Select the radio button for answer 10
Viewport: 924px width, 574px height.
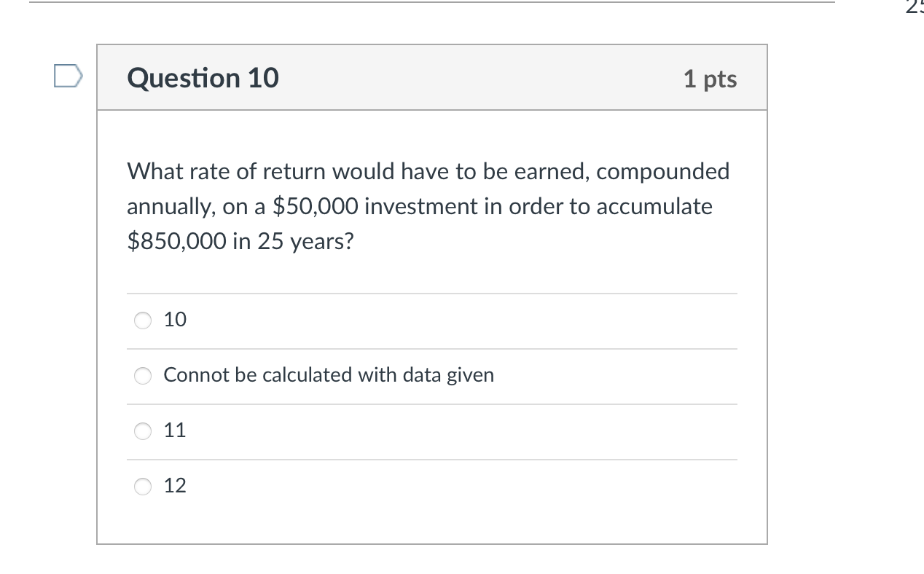click(144, 321)
